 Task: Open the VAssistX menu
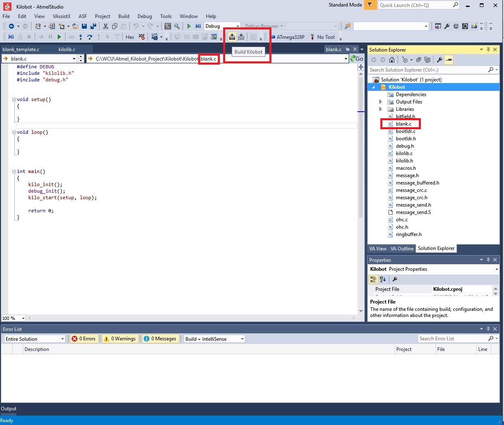tap(61, 16)
